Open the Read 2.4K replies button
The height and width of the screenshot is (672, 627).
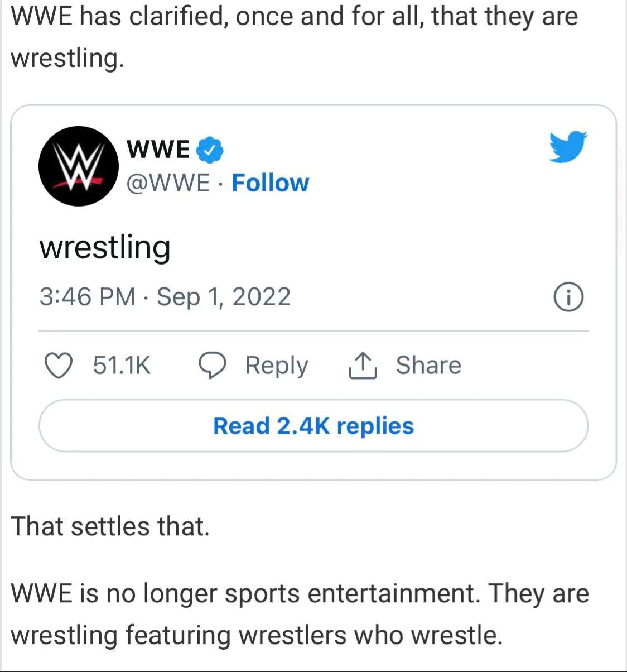point(313,426)
